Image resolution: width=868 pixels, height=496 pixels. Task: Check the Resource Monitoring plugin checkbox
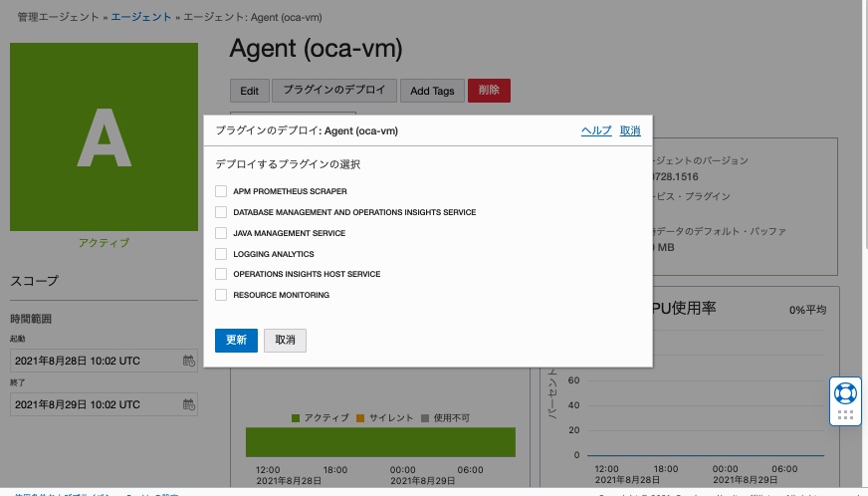[x=221, y=295]
